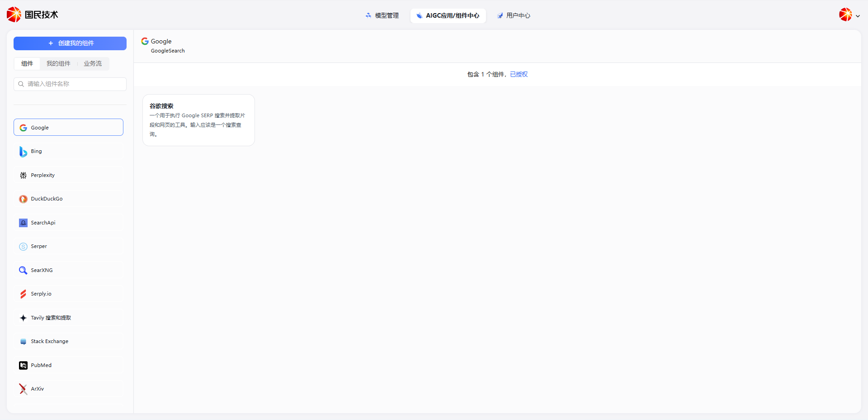
Task: Select the DuckDuckGo provider row
Action: pyautogui.click(x=68, y=199)
